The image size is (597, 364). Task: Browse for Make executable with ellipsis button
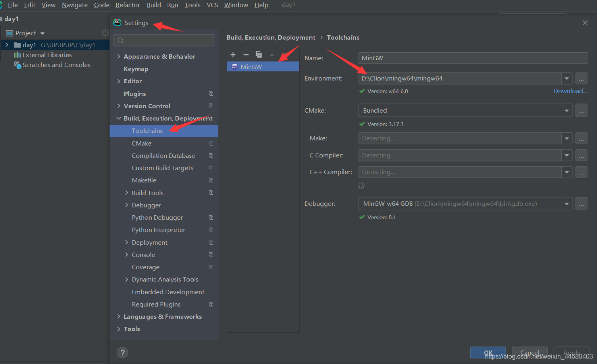(x=582, y=138)
